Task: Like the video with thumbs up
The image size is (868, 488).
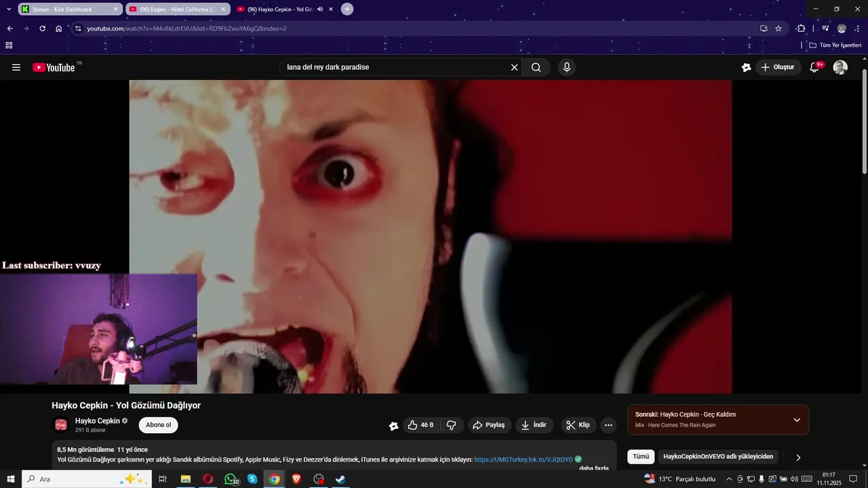Action: click(420, 425)
